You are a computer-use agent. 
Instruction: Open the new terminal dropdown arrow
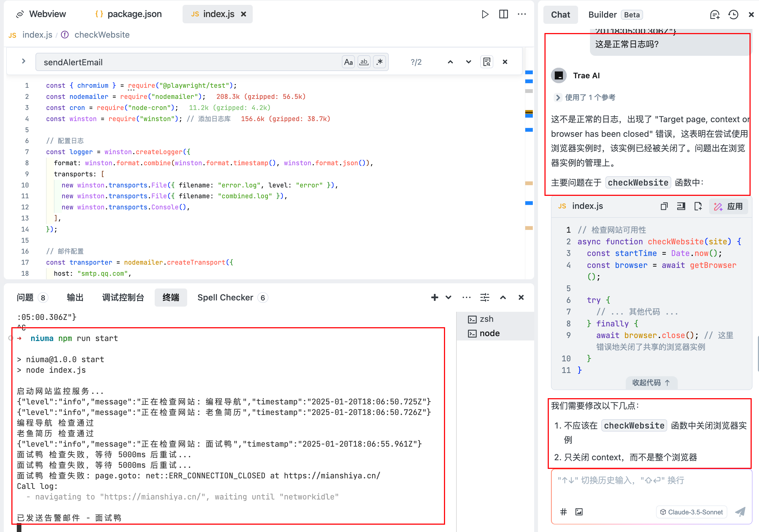[x=448, y=297]
